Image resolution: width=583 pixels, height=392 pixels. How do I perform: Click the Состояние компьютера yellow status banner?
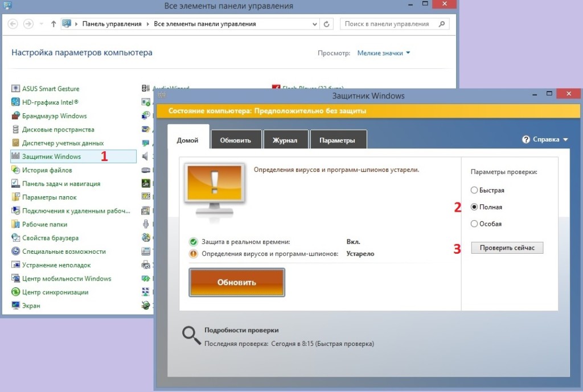(x=368, y=111)
